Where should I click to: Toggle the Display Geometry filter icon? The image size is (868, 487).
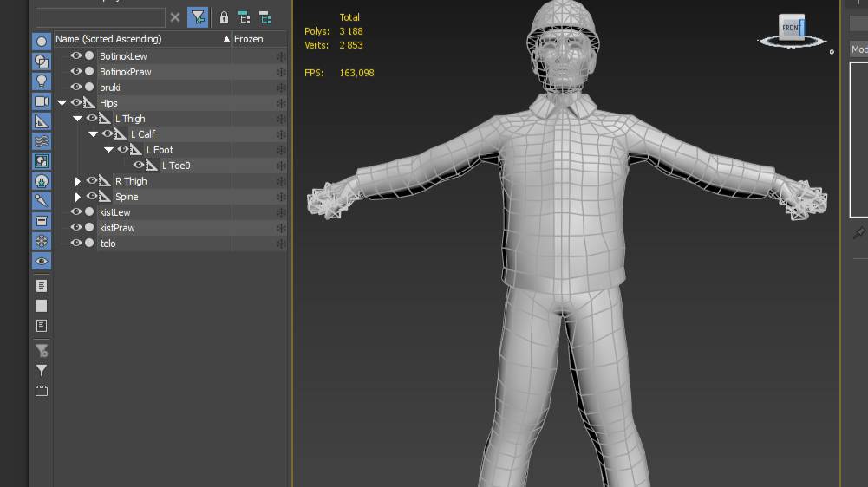coord(41,42)
